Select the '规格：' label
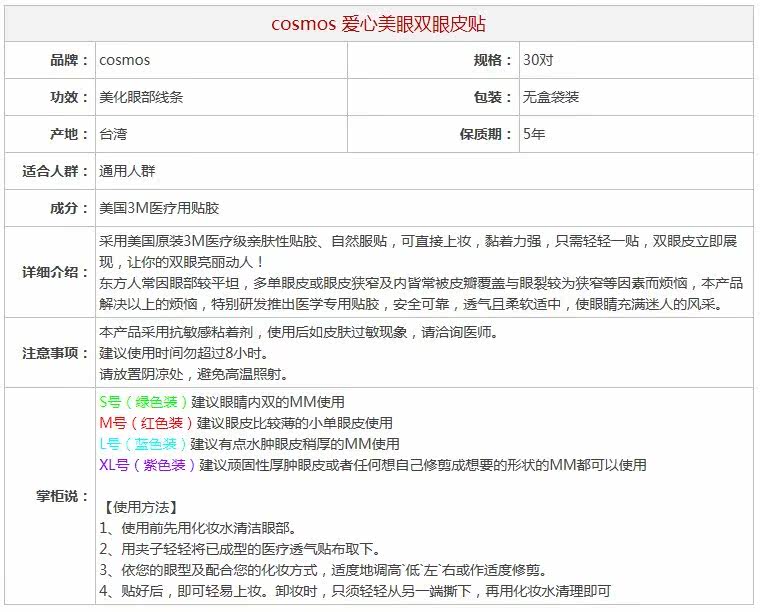Screen dimensions: 760x612 [493, 60]
